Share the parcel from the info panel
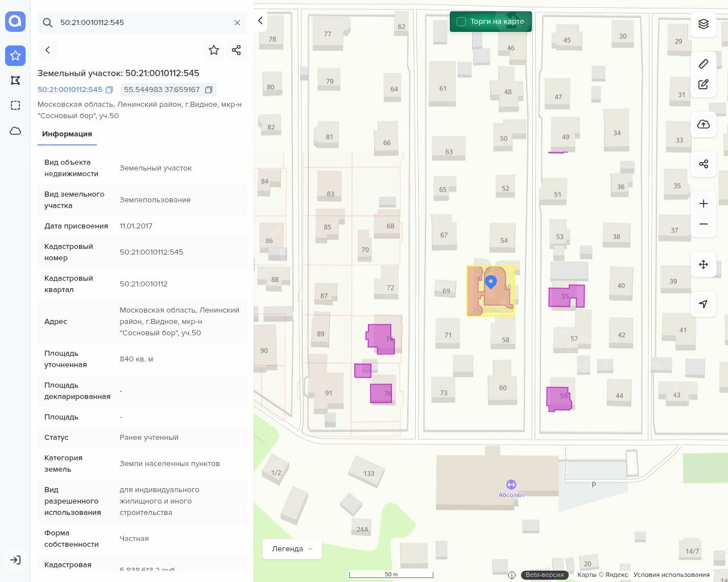 point(237,50)
